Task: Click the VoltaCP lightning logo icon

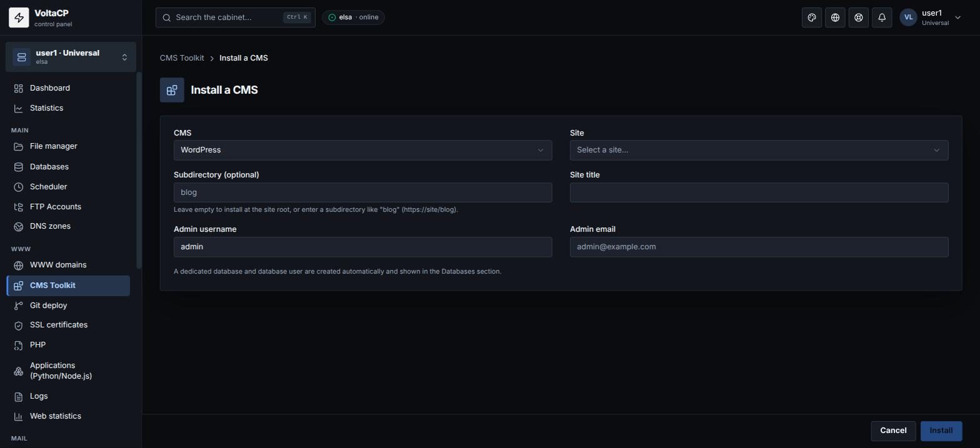Action: (x=19, y=17)
